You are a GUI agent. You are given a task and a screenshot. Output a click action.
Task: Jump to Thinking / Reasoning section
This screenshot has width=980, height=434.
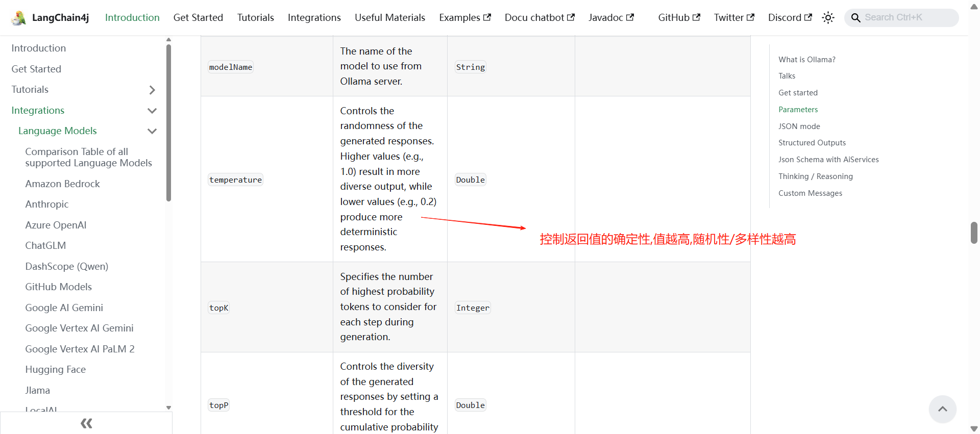pyautogui.click(x=816, y=176)
